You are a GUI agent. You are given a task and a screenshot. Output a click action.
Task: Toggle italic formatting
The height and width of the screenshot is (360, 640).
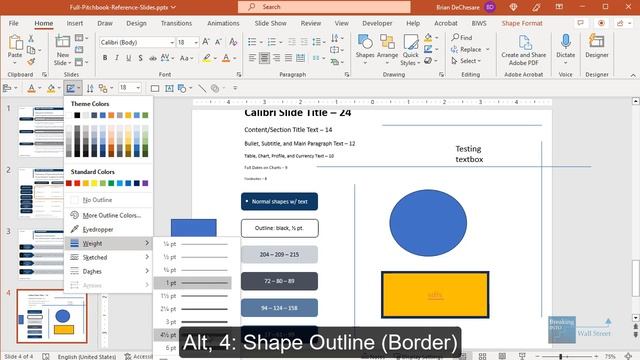(117, 58)
